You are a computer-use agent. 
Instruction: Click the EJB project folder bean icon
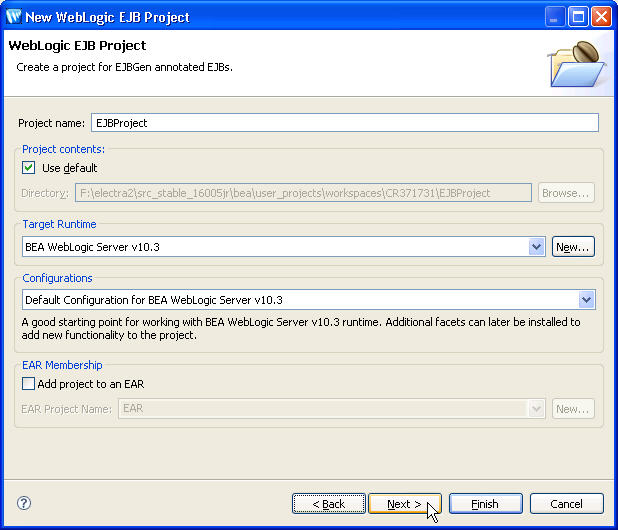[578, 64]
